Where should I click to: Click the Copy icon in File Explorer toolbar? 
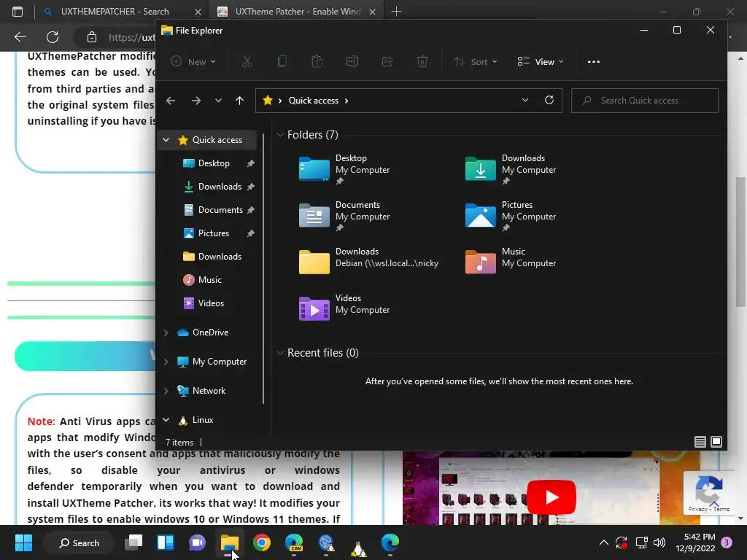282,61
